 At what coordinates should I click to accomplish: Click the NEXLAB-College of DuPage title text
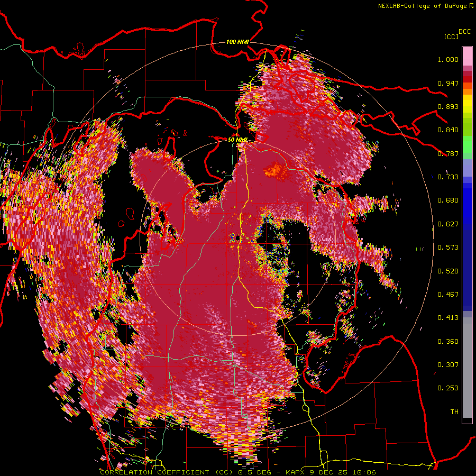(423, 6)
